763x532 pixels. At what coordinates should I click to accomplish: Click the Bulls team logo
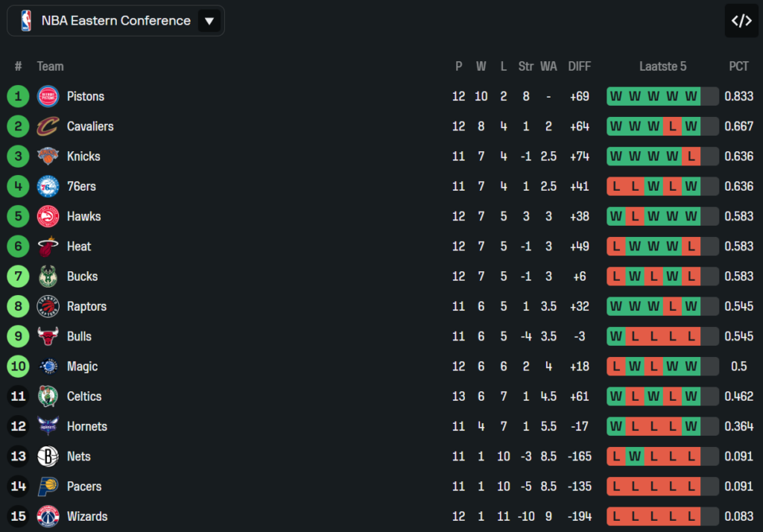click(48, 337)
